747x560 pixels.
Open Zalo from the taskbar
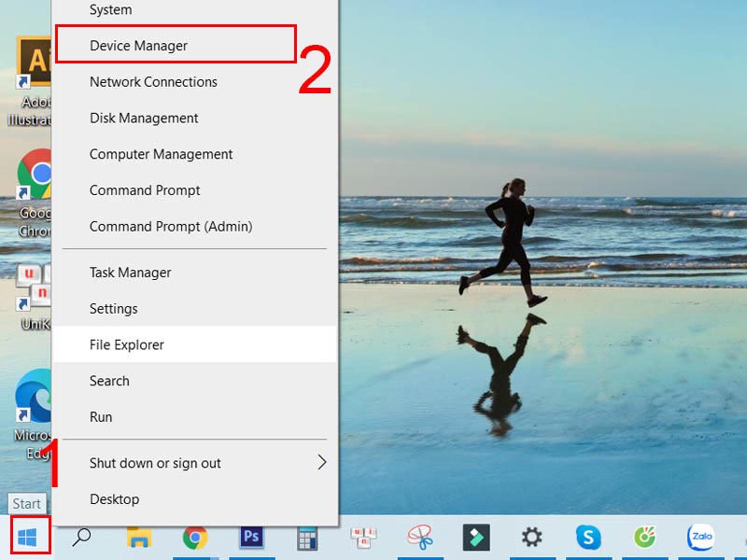(x=700, y=537)
